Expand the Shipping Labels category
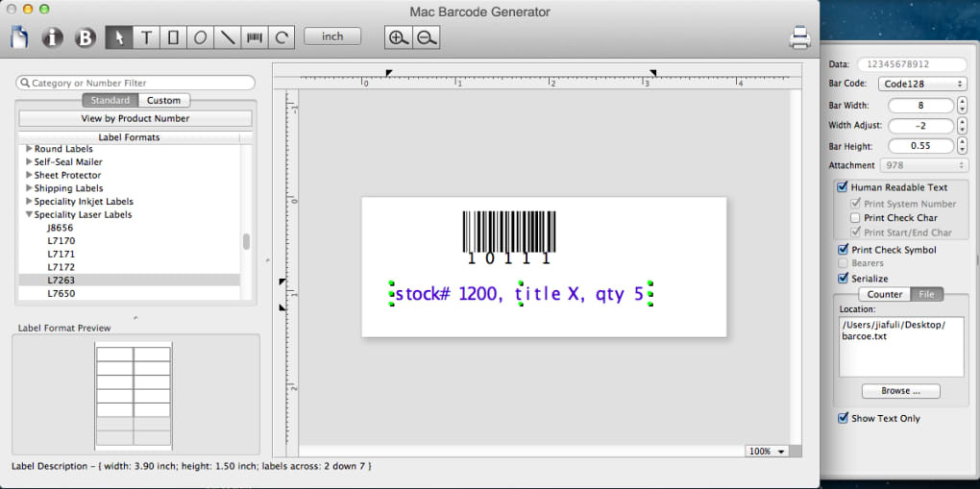980x489 pixels. pyautogui.click(x=29, y=188)
